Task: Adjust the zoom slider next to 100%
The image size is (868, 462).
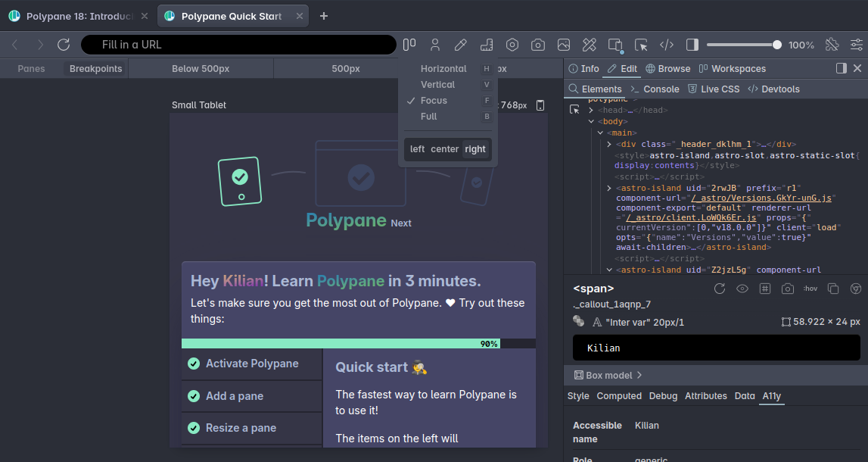Action: [x=776, y=44]
